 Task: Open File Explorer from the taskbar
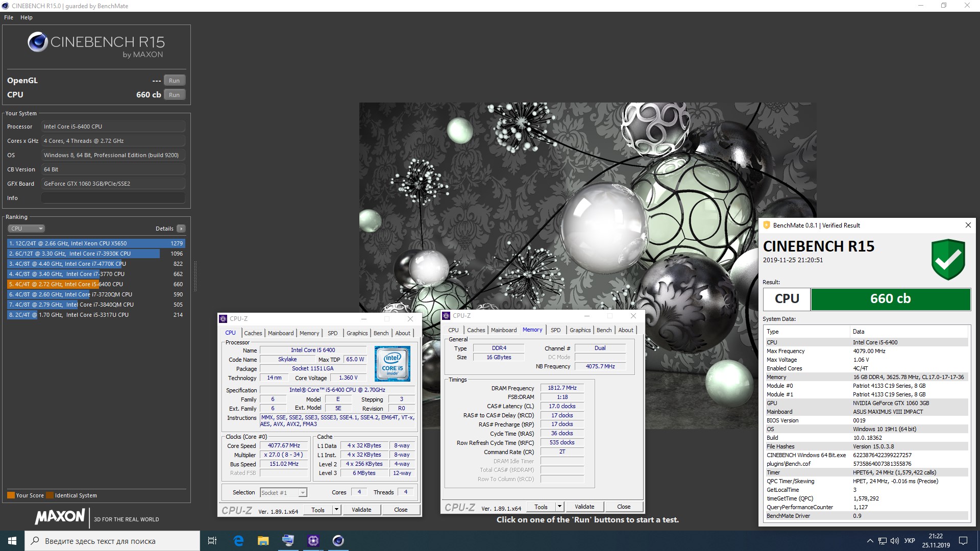pos(263,541)
